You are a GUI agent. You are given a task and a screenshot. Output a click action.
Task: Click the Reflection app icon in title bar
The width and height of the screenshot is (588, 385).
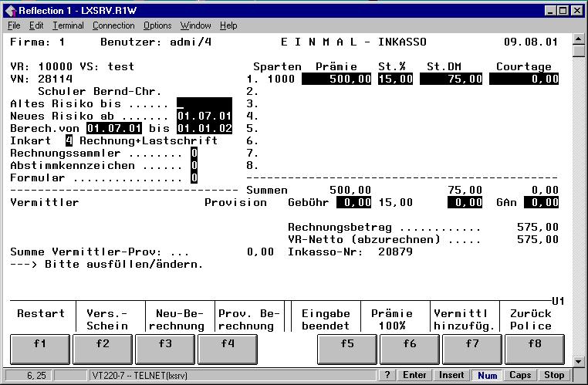coord(12,11)
